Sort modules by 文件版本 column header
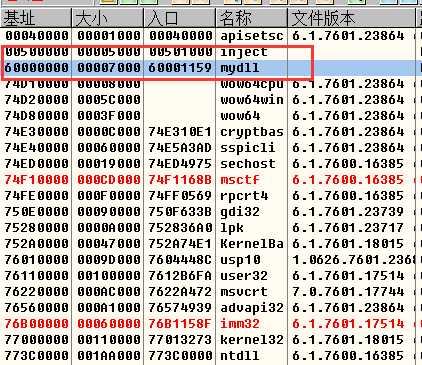This screenshot has width=422, height=365. [x=351, y=18]
